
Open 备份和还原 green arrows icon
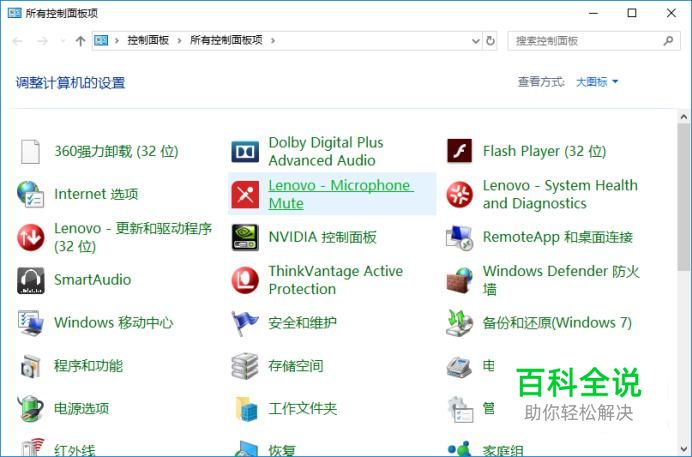[459, 322]
